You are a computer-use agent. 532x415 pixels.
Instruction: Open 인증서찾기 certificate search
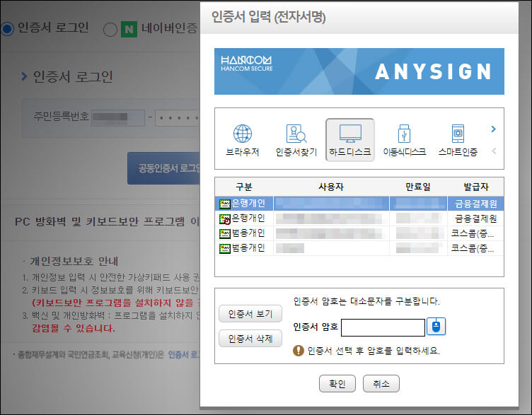pos(296,140)
